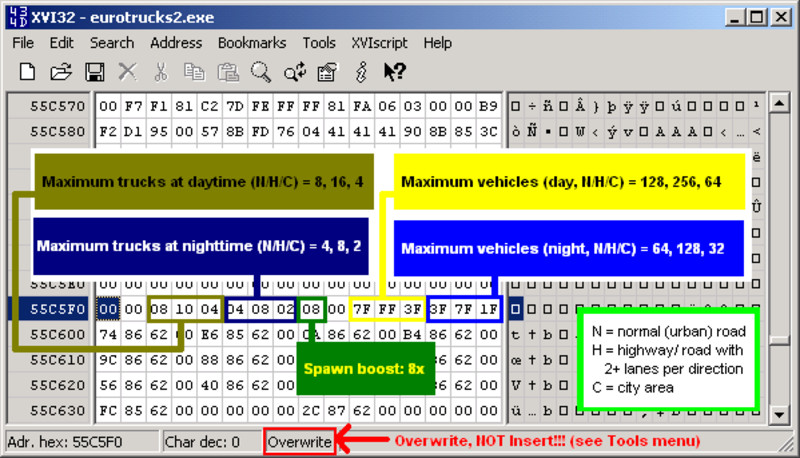The width and height of the screenshot is (800, 458).
Task: Open Find with the magnifier icon
Action: point(261,72)
